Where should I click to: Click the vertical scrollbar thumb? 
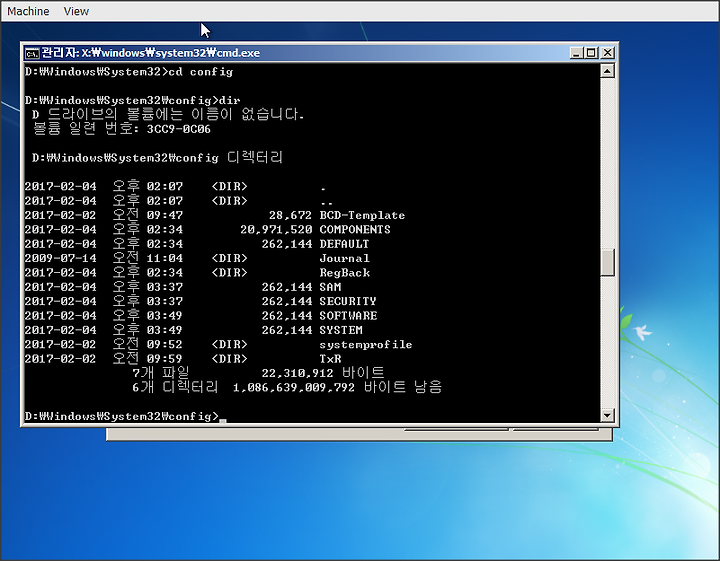point(607,262)
